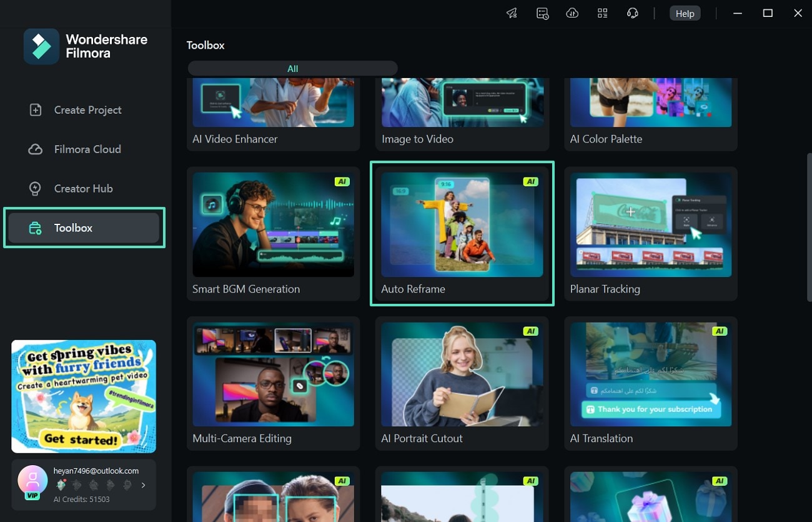Open the AI Translation tool card
The width and height of the screenshot is (812, 522).
(x=651, y=383)
